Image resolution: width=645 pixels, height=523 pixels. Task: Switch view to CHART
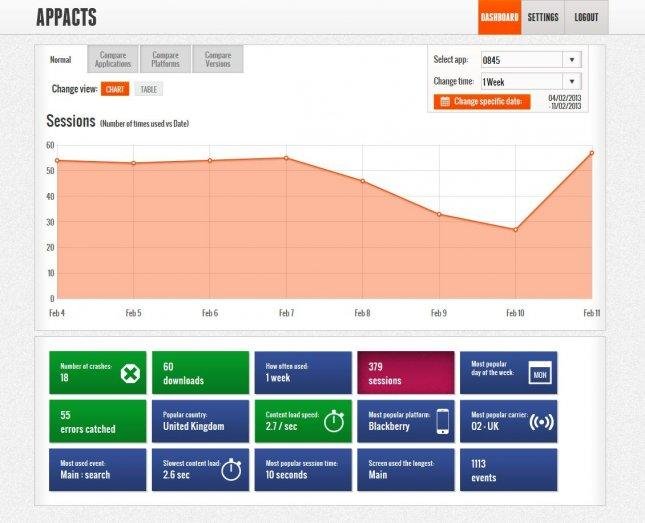[115, 89]
